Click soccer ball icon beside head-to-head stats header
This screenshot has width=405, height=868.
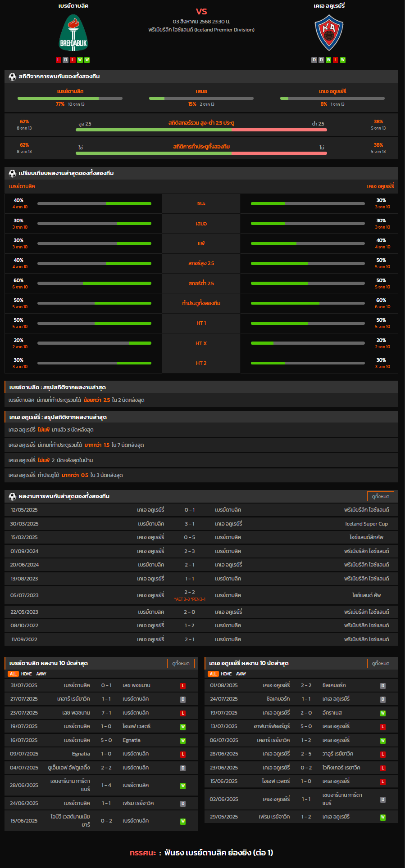coord(12,76)
